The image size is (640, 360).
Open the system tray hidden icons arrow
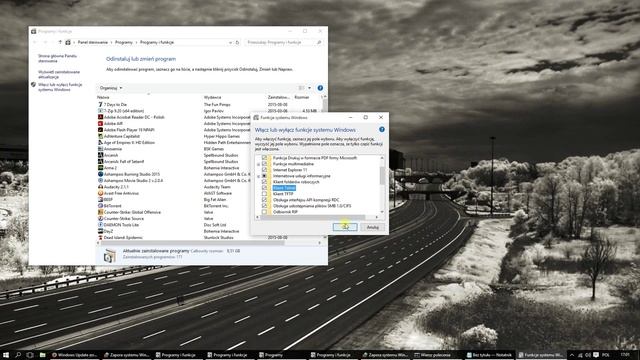(x=571, y=355)
